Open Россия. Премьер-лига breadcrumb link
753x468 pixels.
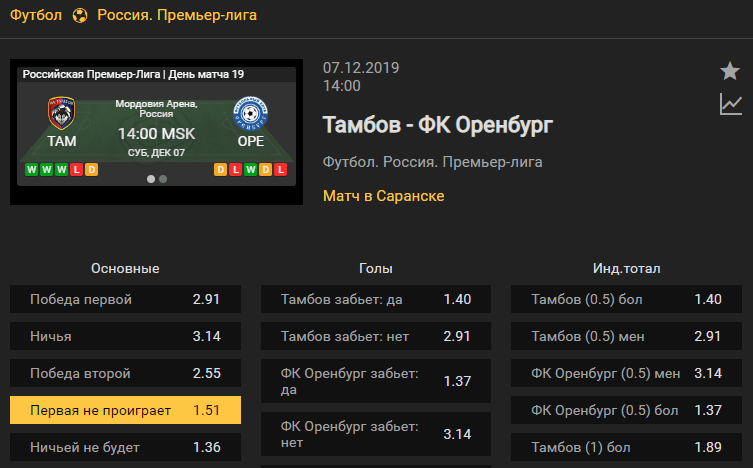(177, 15)
